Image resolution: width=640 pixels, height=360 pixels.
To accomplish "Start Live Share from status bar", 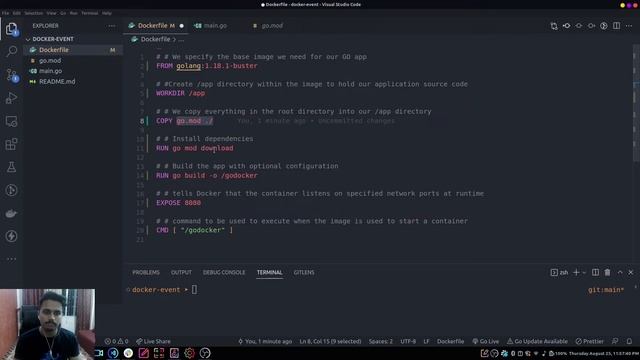I will click(153, 341).
